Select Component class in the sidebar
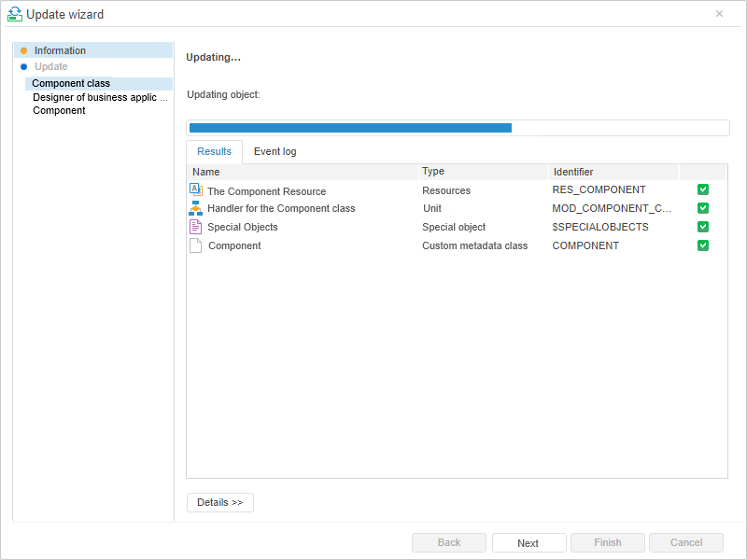 click(71, 83)
